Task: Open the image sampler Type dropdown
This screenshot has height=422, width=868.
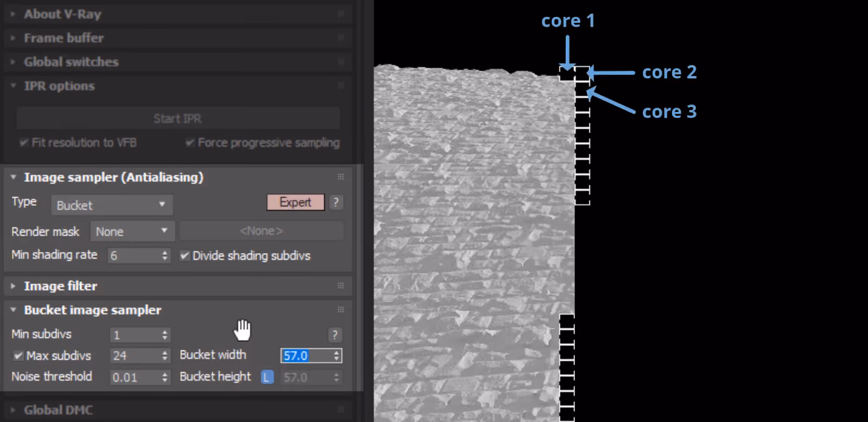Action: click(112, 205)
